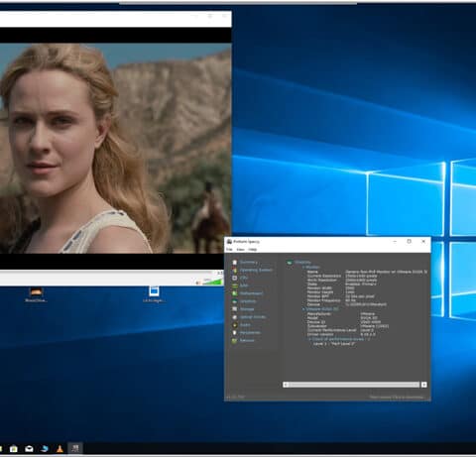Click the Speccy horizontal scrollbar right arrow
This screenshot has width=476, height=457.
tap(423, 385)
